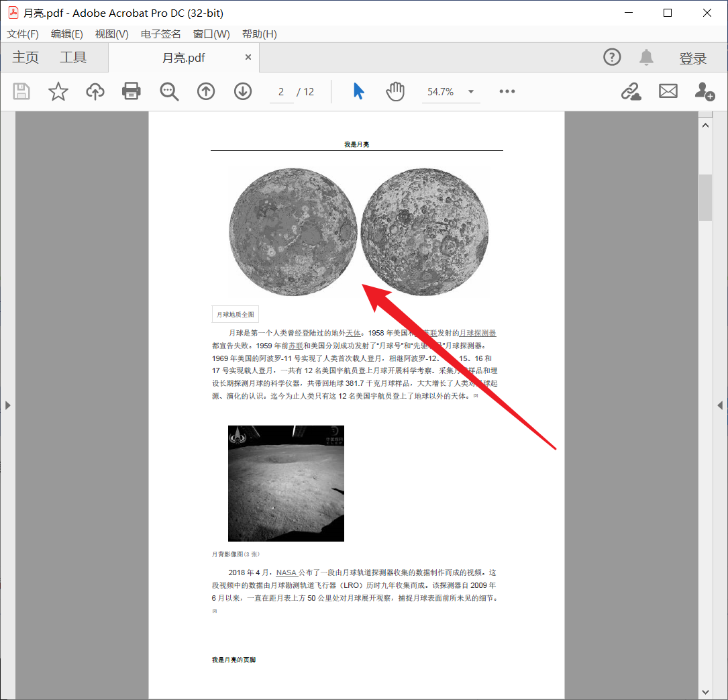
Task: Star the document as favorite
Action: [58, 91]
